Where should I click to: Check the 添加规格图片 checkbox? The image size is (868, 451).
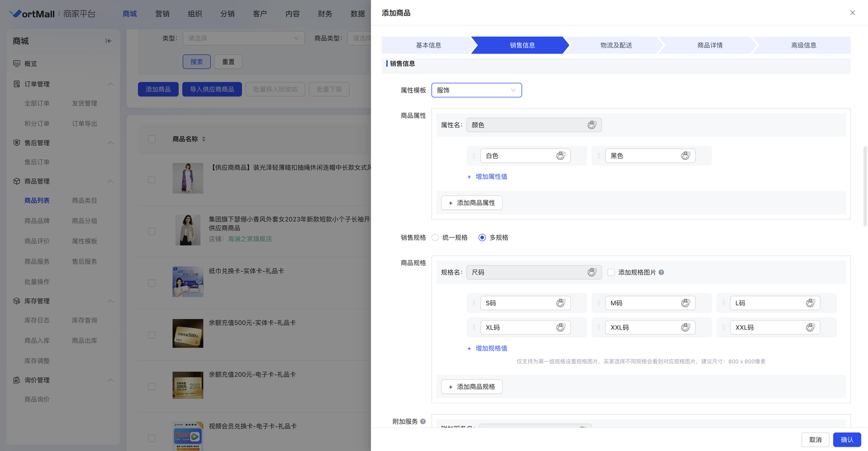pyautogui.click(x=611, y=273)
